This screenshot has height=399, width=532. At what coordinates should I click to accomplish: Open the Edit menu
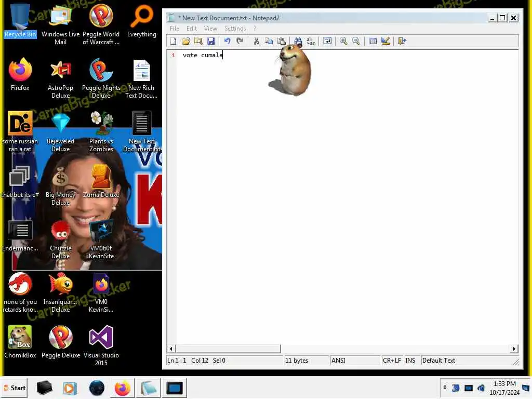click(192, 29)
